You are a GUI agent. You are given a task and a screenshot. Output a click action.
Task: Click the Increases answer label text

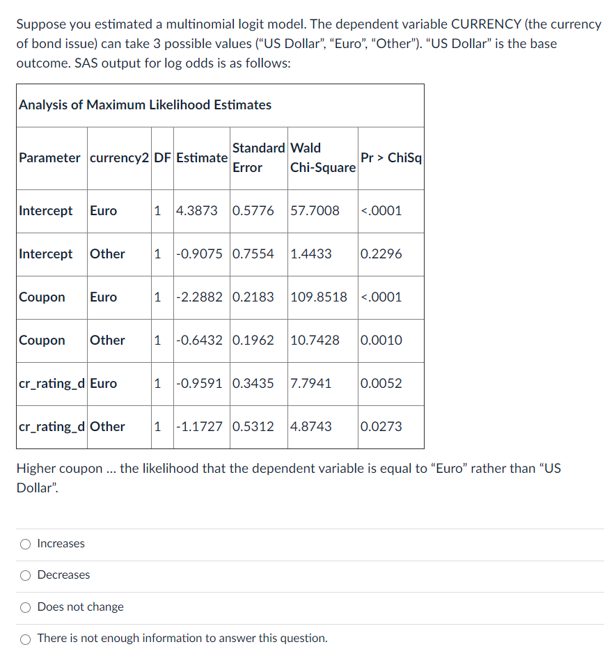pyautogui.click(x=60, y=544)
